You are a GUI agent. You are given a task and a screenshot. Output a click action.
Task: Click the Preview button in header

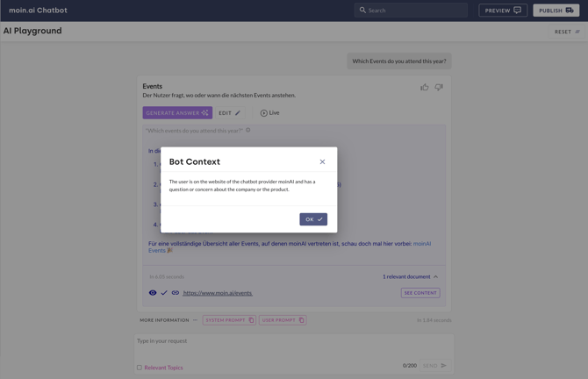tap(503, 11)
